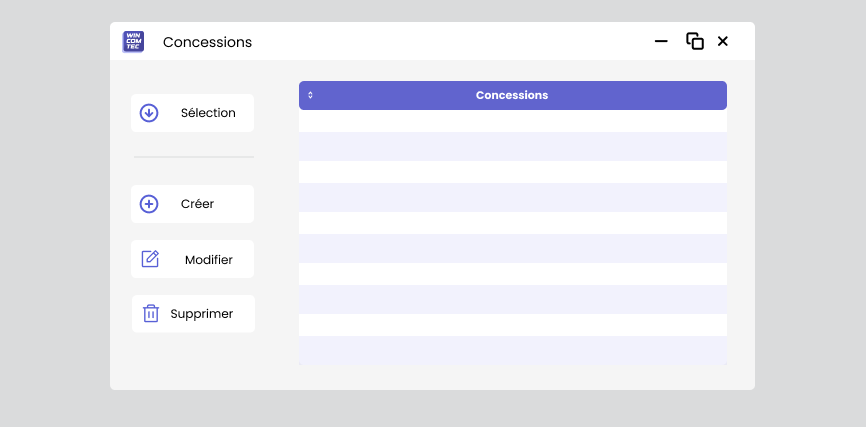Select the last shaded table row

click(x=512, y=350)
